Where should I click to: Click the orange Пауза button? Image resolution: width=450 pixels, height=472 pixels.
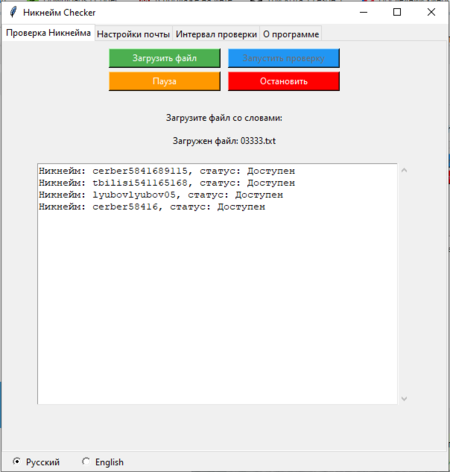click(x=165, y=81)
